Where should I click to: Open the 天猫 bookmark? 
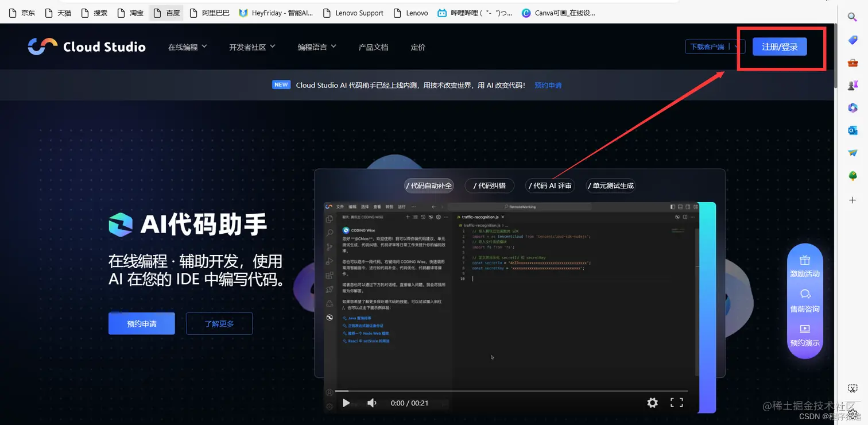click(x=58, y=13)
